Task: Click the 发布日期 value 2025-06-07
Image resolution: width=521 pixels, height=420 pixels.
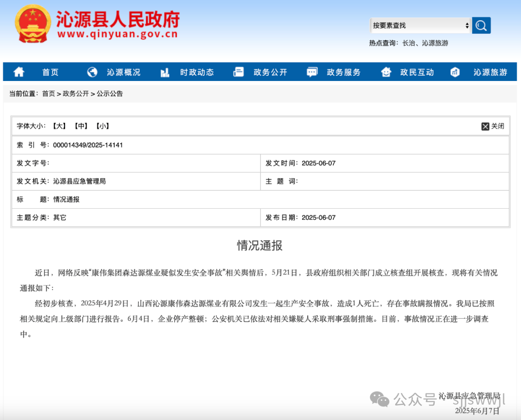Action: pos(319,218)
